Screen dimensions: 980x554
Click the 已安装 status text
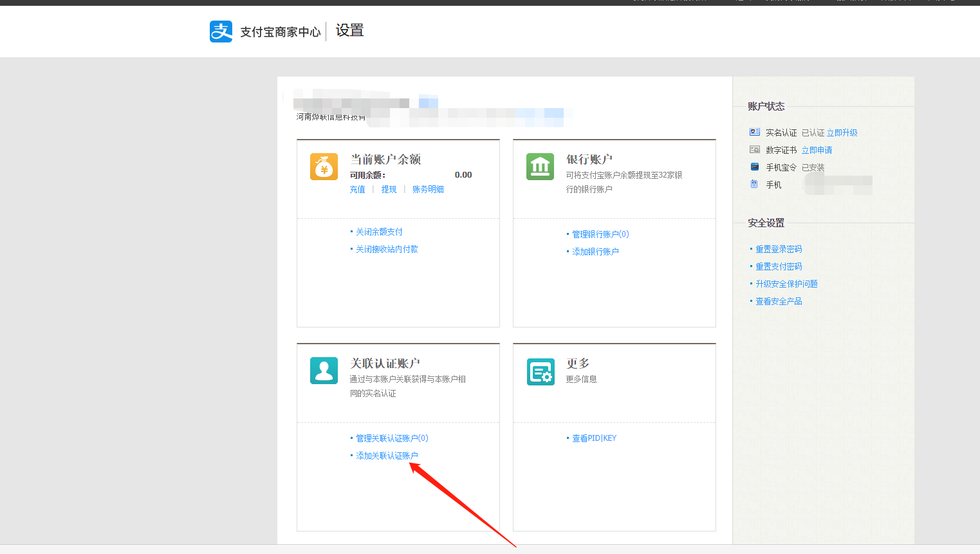813,167
